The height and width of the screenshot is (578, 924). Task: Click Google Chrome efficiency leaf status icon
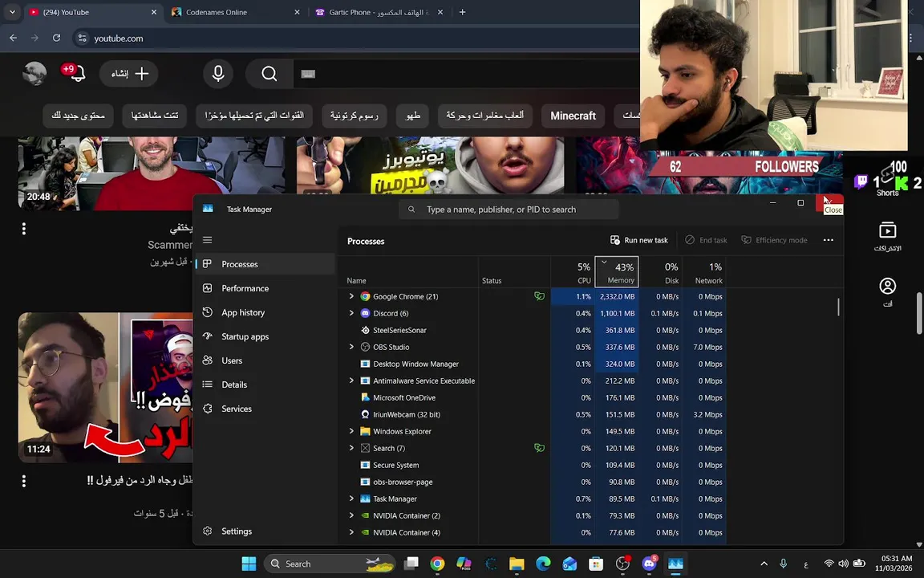(539, 297)
